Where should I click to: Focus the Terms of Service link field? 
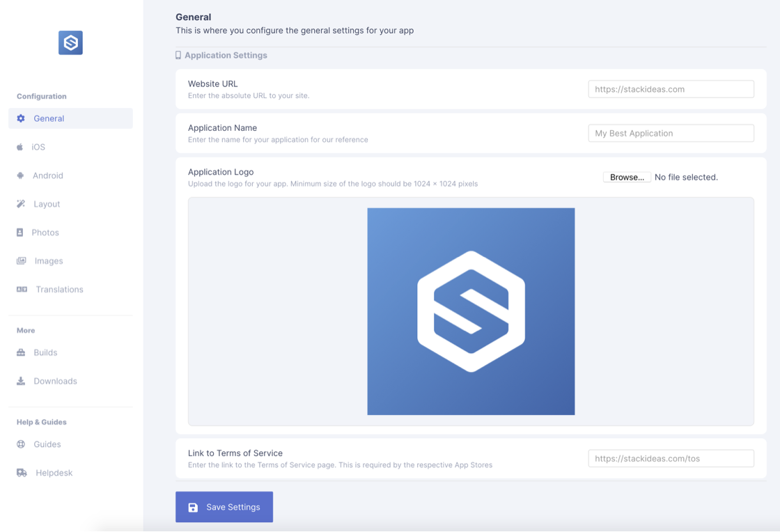click(671, 458)
